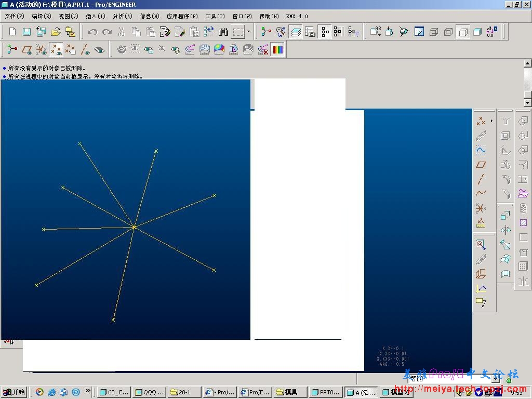Image resolution: width=532 pixels, height=399 pixels.
Task: Toggle datum points display
Action: (x=56, y=49)
